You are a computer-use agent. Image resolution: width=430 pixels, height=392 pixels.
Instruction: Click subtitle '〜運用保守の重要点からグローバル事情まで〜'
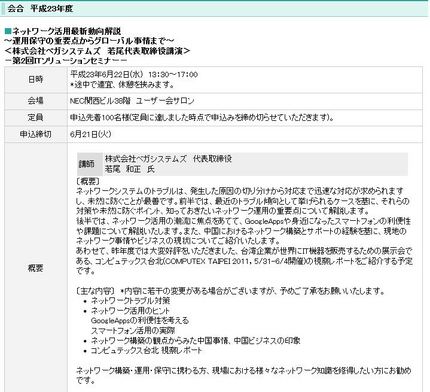tap(89, 41)
